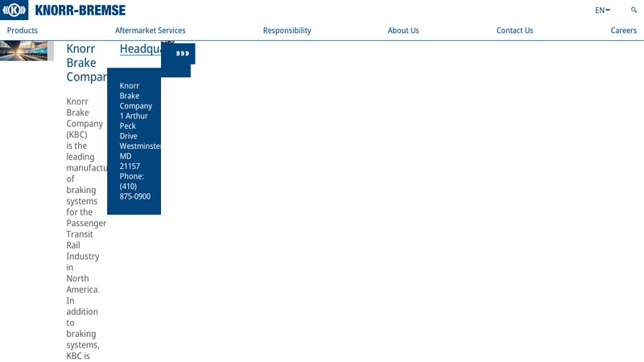Open the Products menu

pyautogui.click(x=23, y=31)
